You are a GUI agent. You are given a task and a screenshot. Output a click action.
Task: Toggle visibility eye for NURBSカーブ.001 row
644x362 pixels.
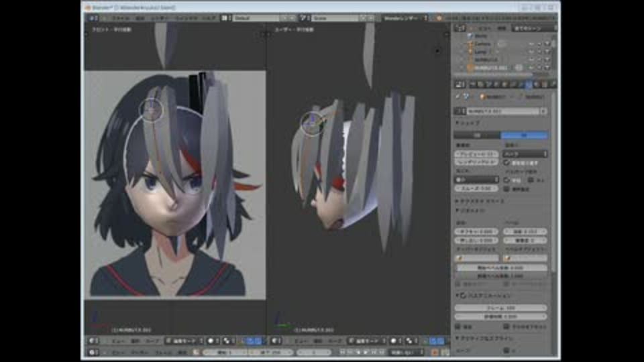pos(531,68)
